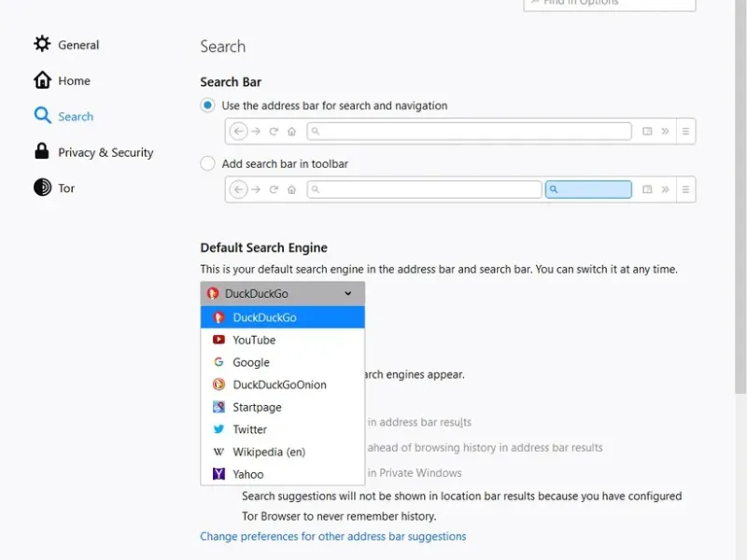The image size is (747, 560).
Task: Open the Privacy & Security settings section
Action: click(x=106, y=152)
